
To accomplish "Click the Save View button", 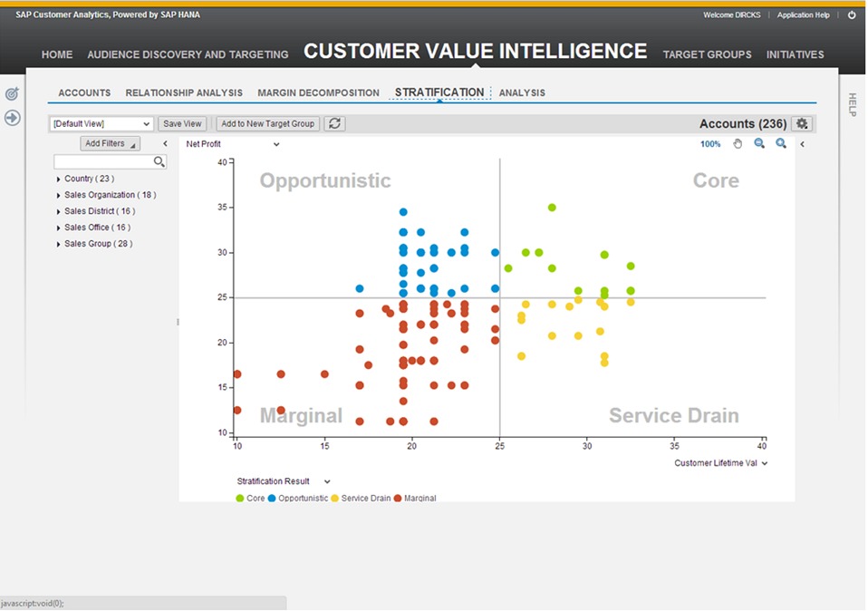I will (182, 123).
